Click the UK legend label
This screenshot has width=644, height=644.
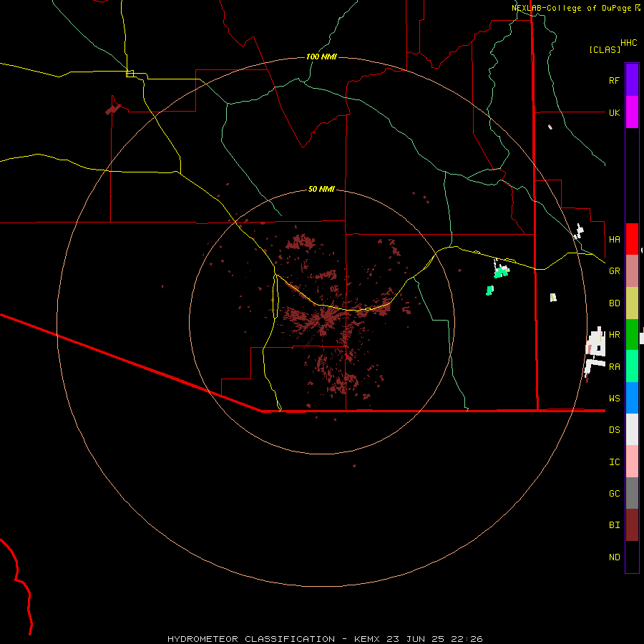[614, 112]
